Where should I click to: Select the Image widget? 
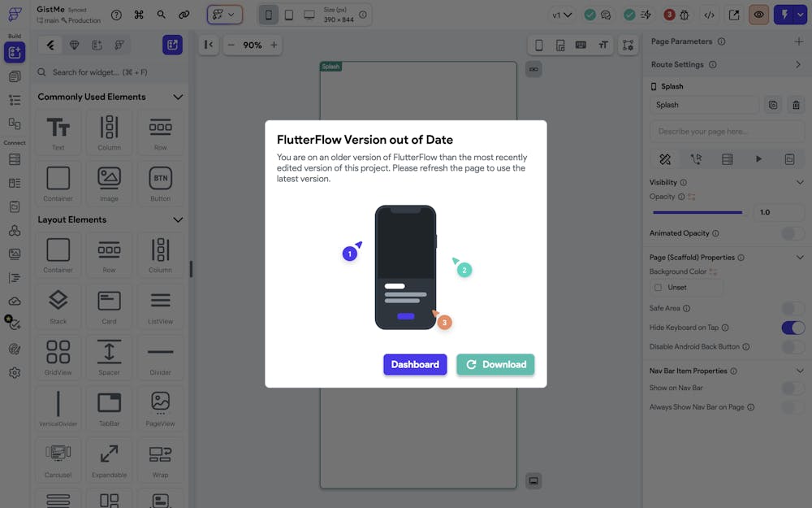pyautogui.click(x=109, y=184)
